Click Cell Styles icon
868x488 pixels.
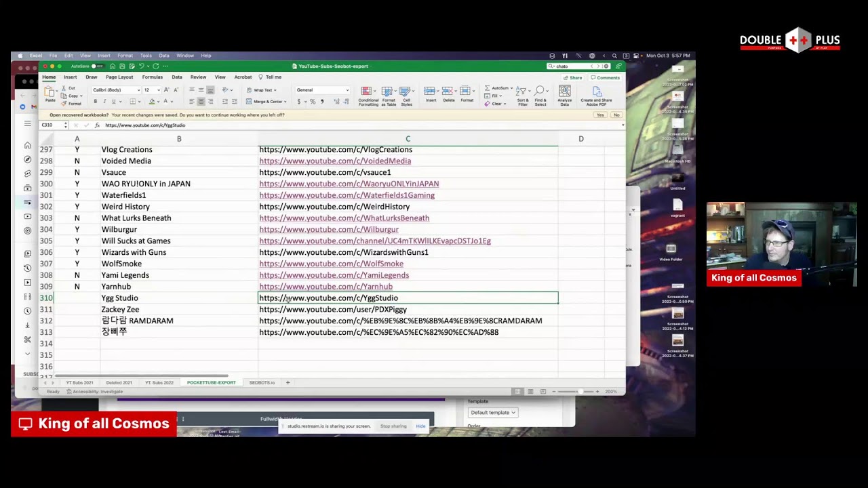(x=406, y=91)
